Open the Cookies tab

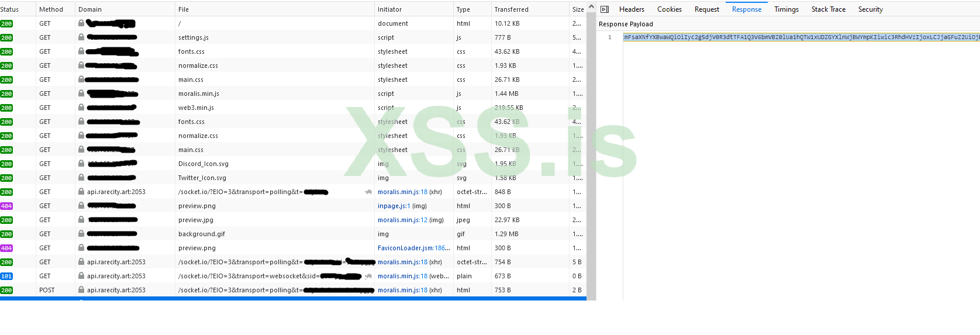(x=670, y=9)
